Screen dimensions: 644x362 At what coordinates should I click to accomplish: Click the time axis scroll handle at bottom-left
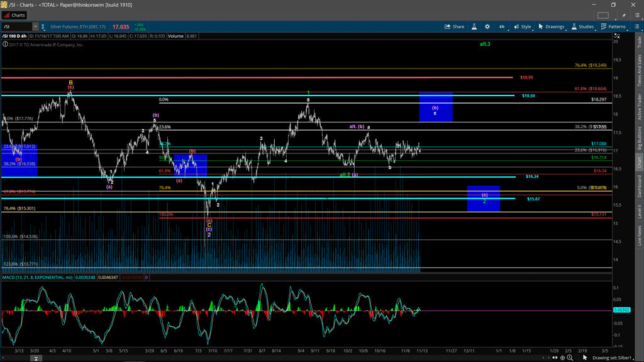[x=36, y=358]
